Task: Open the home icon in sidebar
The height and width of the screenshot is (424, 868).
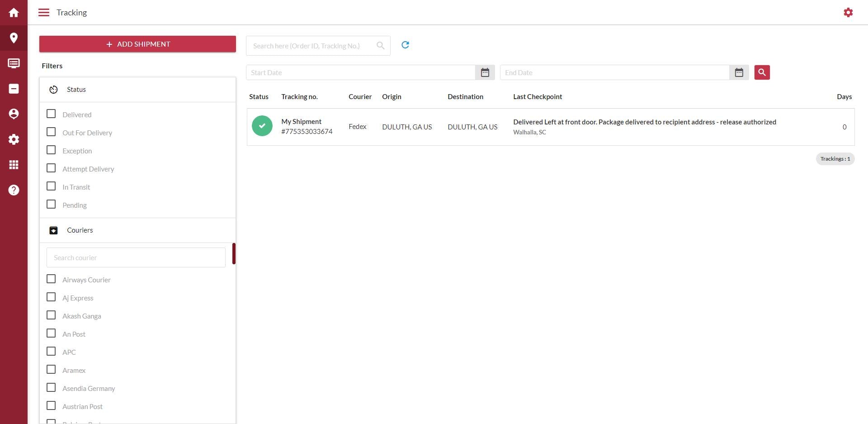Action: (14, 13)
